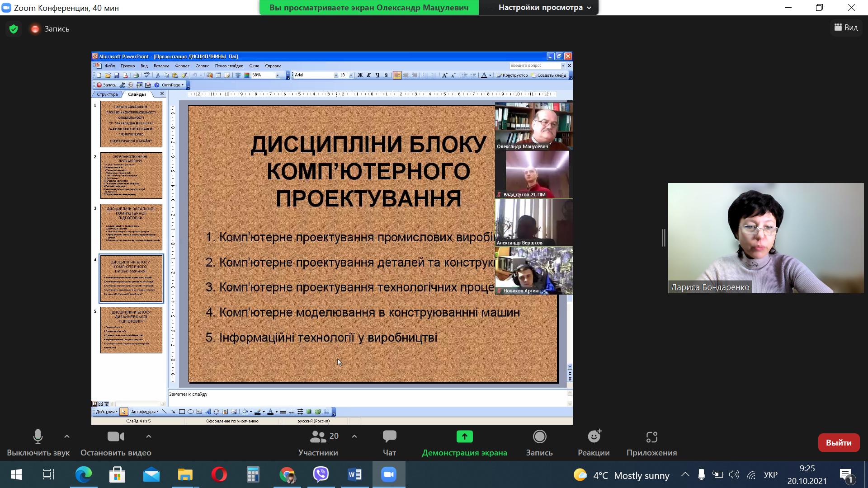The width and height of the screenshot is (868, 488).
Task: Open Viber from the taskbar
Action: 321,474
